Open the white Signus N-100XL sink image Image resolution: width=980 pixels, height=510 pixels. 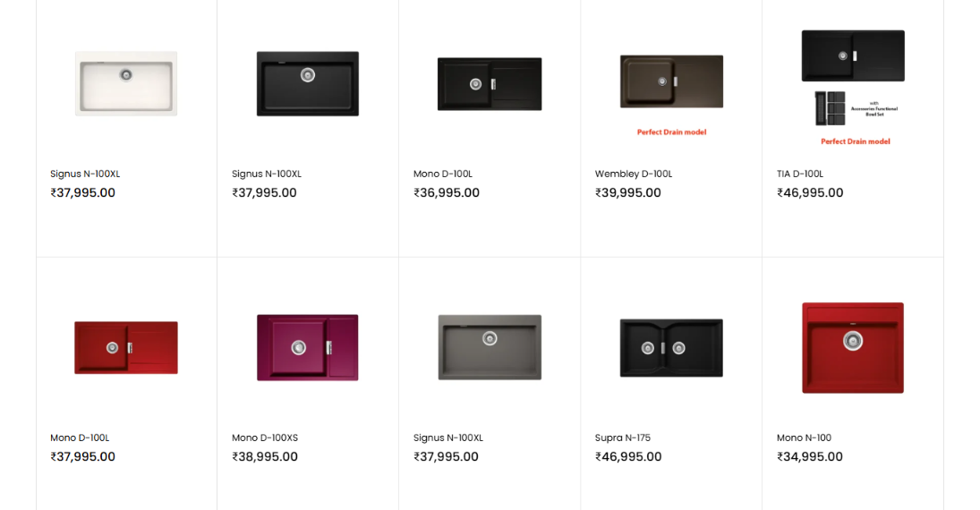(126, 83)
